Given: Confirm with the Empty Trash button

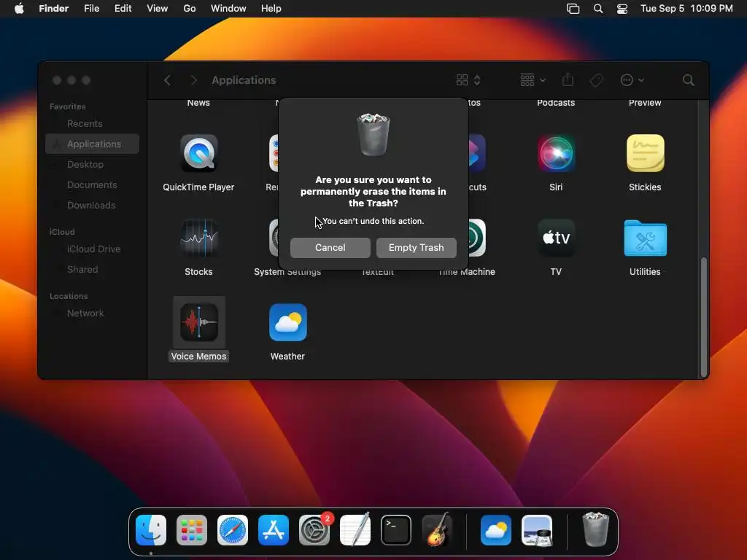Looking at the screenshot, I should (416, 248).
